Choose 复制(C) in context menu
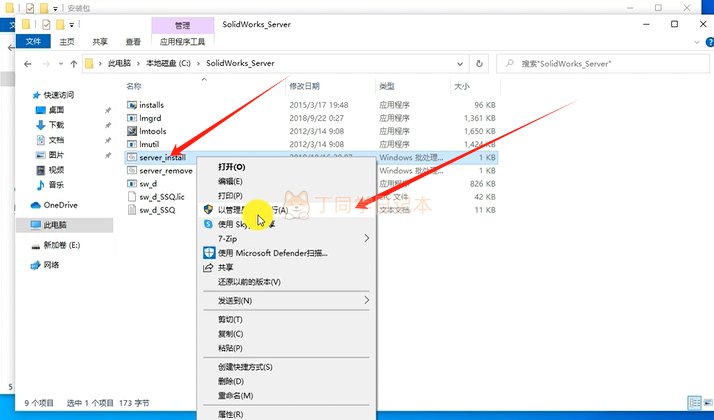The image size is (714, 420). [230, 333]
